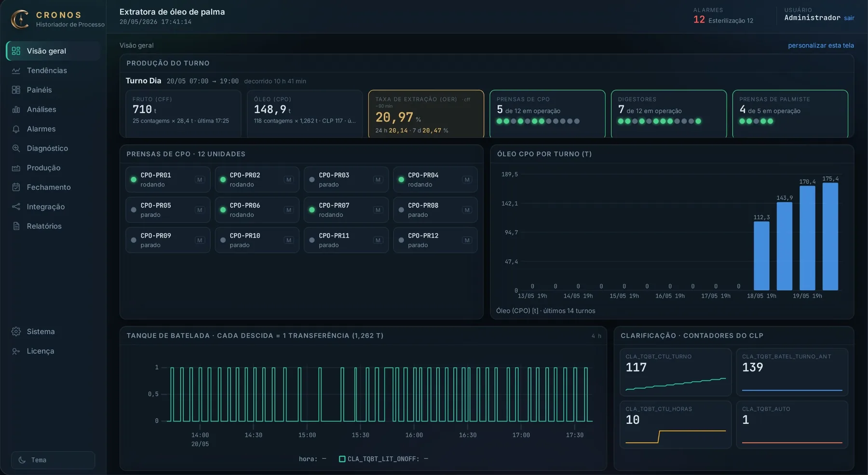
Task: Click the Tendências chart icon
Action: [16, 70]
